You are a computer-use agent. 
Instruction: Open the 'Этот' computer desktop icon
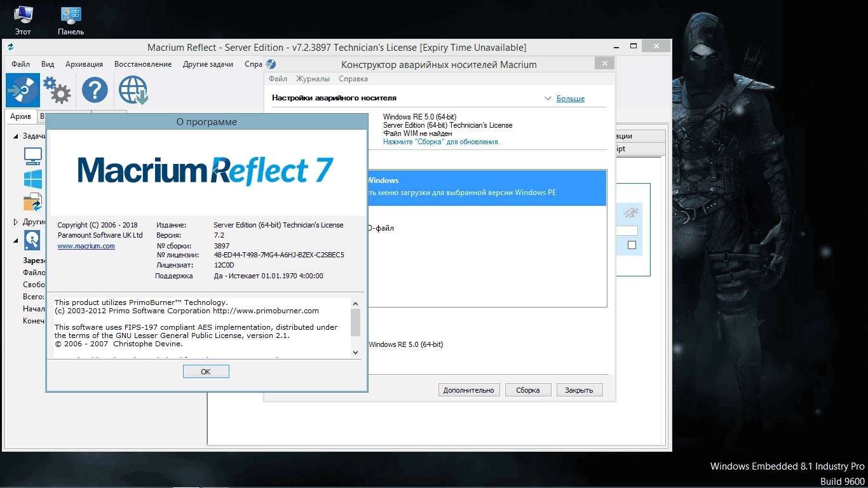tap(23, 20)
